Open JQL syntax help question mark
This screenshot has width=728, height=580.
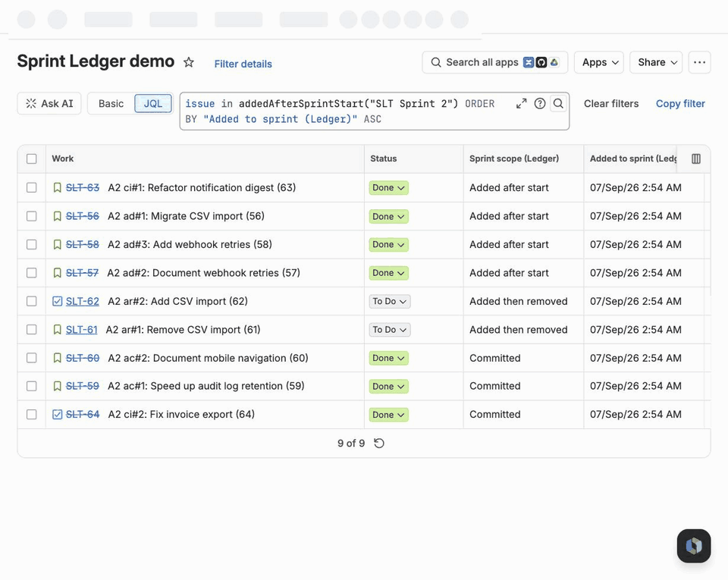coord(539,103)
